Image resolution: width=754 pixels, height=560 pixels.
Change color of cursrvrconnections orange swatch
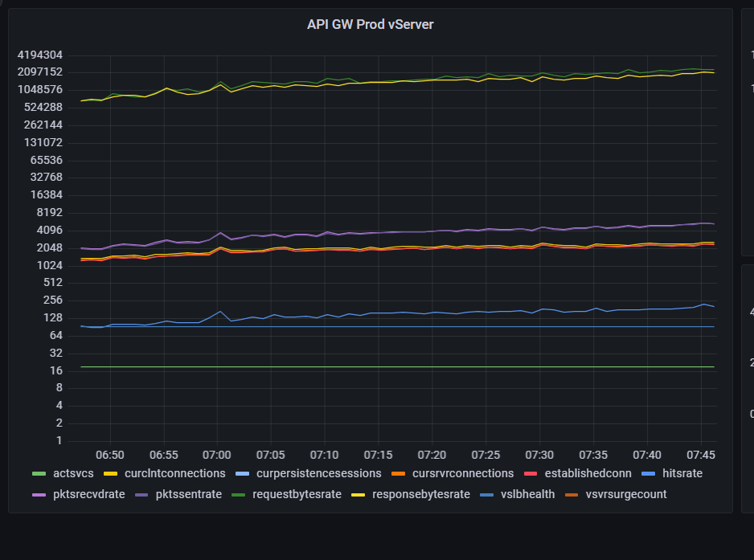398,474
